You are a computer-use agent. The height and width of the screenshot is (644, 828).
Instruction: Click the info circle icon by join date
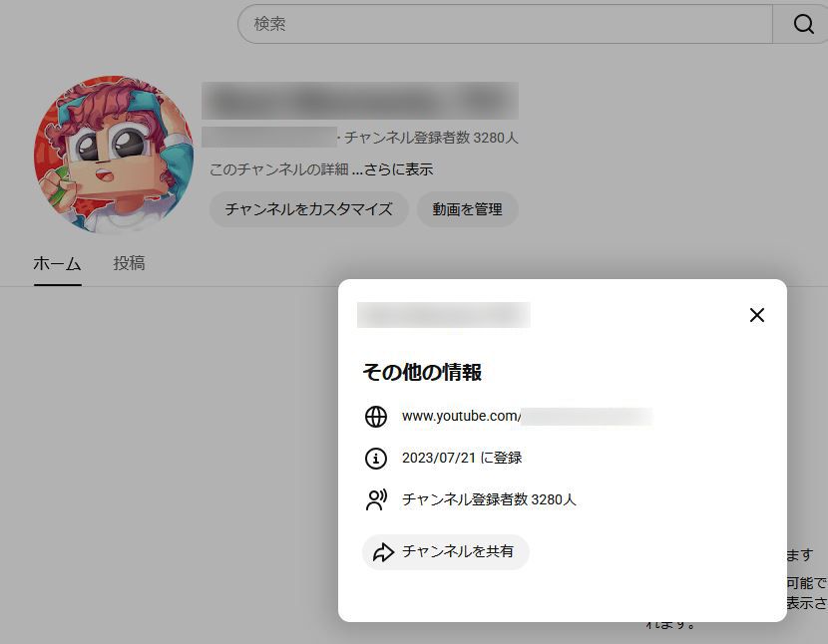coord(376,459)
